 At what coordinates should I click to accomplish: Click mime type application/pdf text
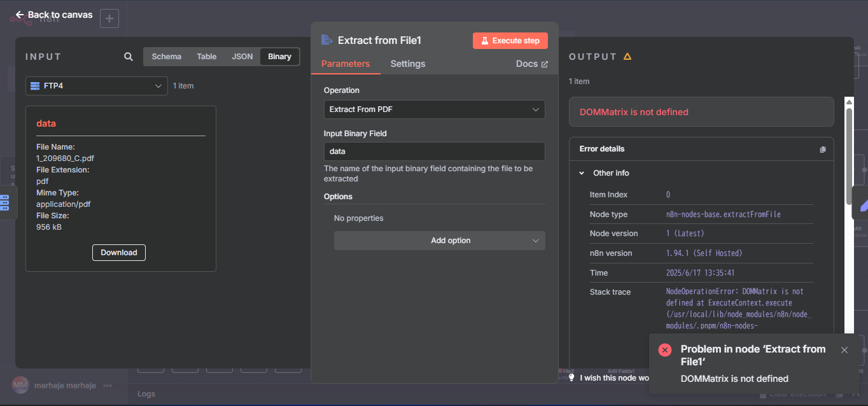point(63,204)
